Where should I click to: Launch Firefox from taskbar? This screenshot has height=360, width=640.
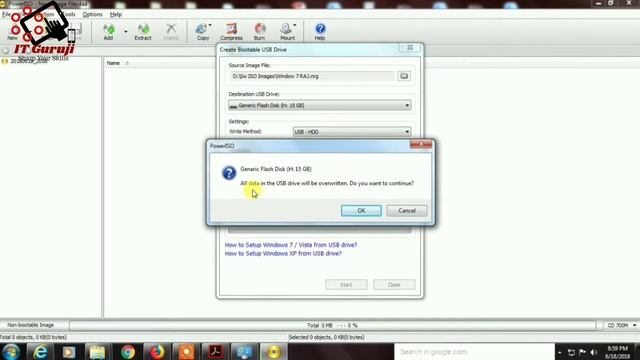click(157, 352)
